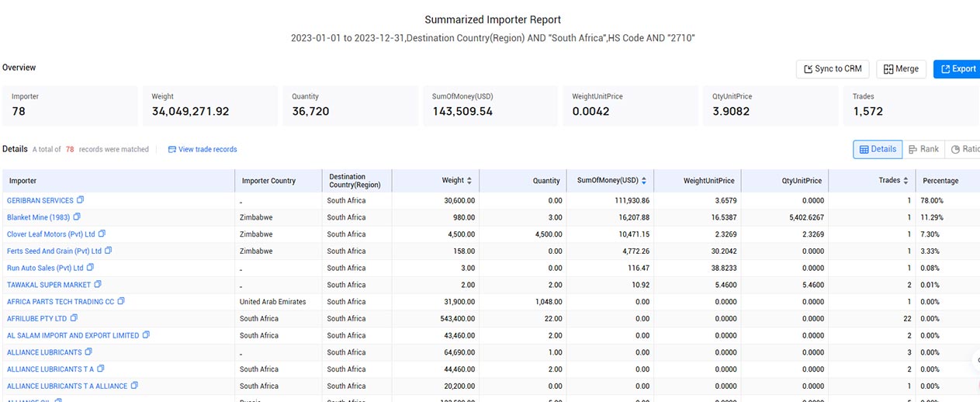Image resolution: width=980 pixels, height=402 pixels.
Task: Open Clover Leaf Motors (Pvt) Ltd link
Action: pyautogui.click(x=50, y=234)
